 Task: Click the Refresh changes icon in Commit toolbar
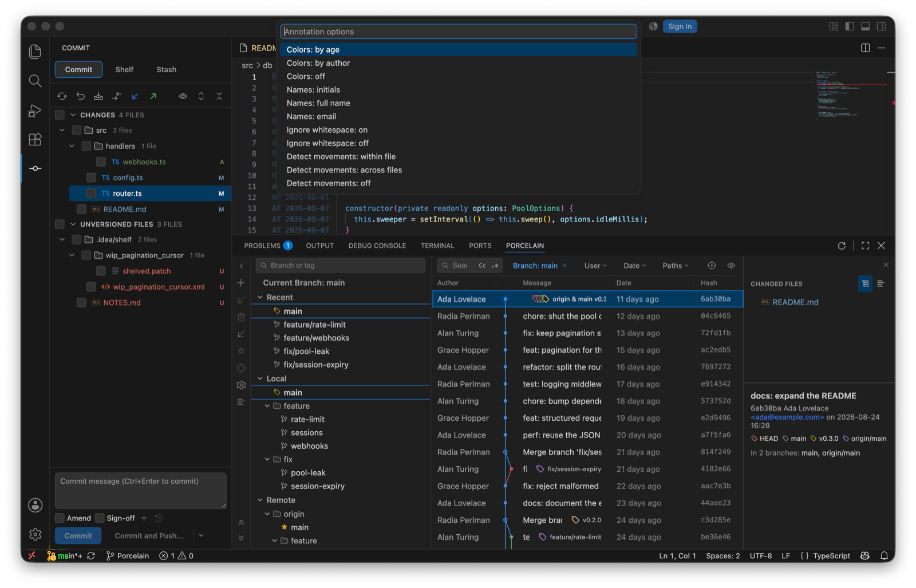(x=62, y=96)
